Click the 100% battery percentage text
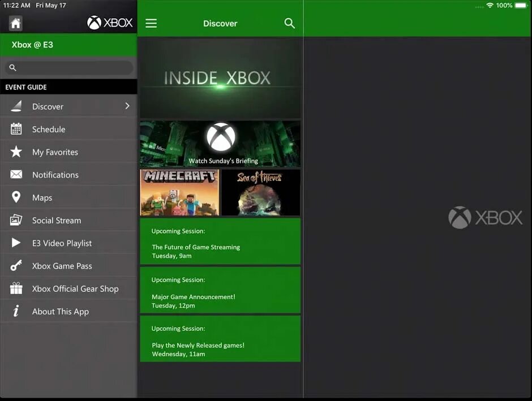The image size is (532, 401). [x=504, y=6]
